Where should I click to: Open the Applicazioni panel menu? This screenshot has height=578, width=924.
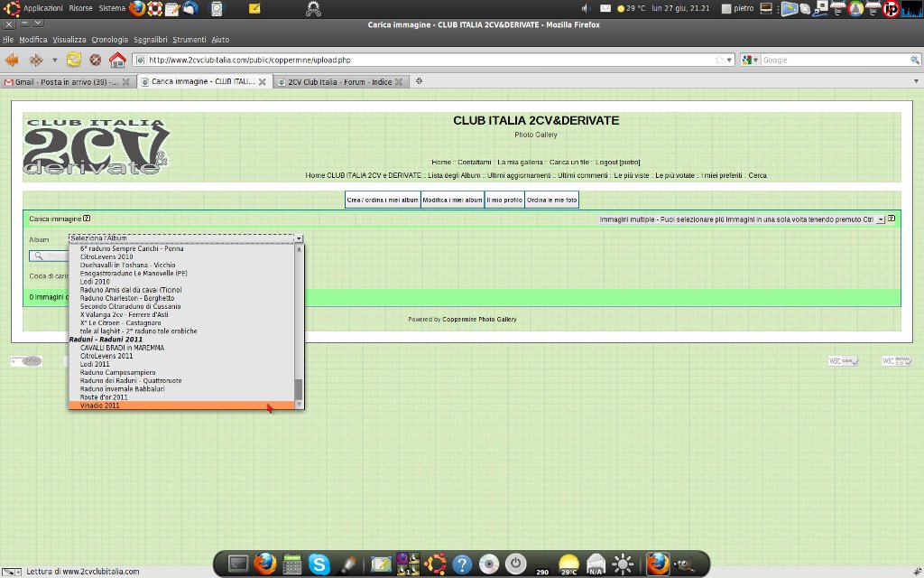pos(42,8)
